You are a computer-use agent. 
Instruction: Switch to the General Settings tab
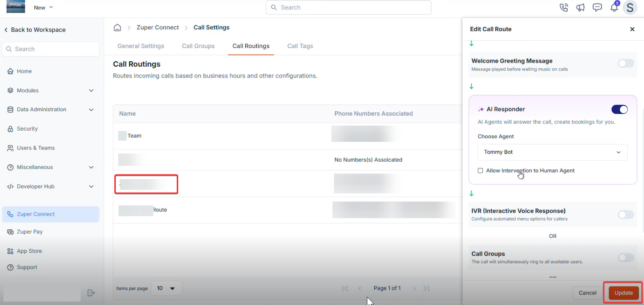tap(141, 46)
